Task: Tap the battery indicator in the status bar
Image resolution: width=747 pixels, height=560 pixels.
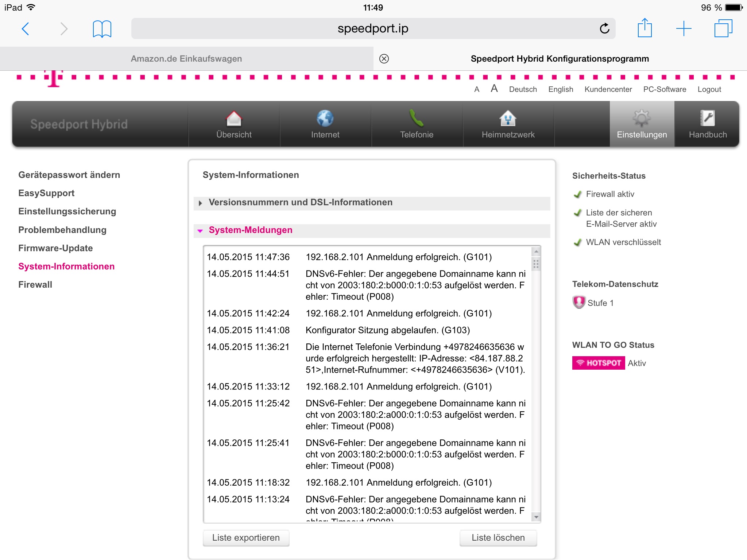Action: (x=734, y=8)
